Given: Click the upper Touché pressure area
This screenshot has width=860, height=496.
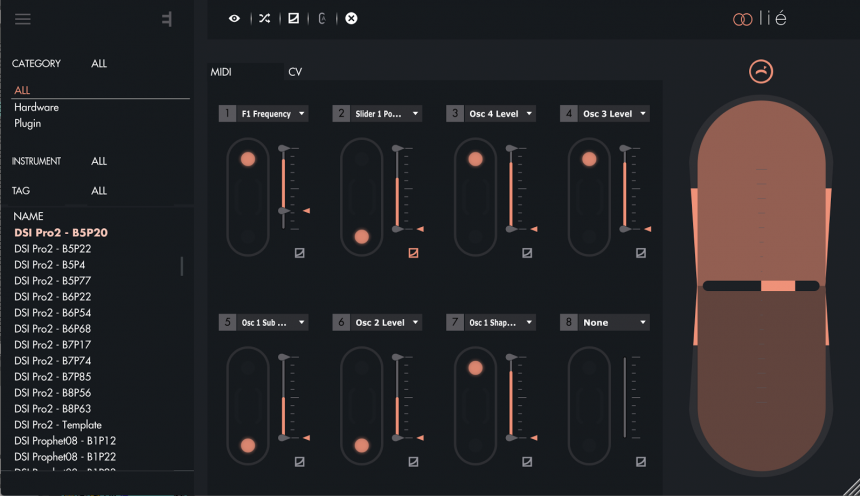Looking at the screenshot, I should [x=761, y=189].
